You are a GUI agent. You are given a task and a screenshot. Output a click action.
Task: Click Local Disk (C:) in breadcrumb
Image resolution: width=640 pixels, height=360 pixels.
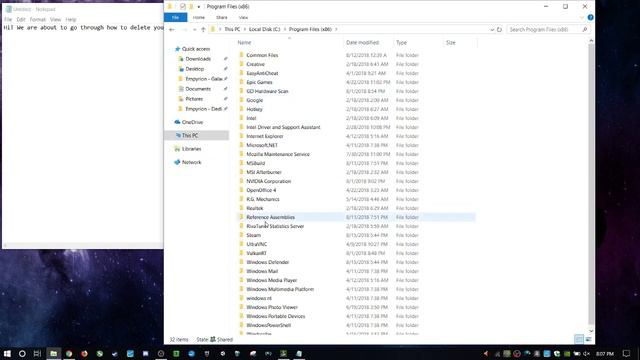264,29
